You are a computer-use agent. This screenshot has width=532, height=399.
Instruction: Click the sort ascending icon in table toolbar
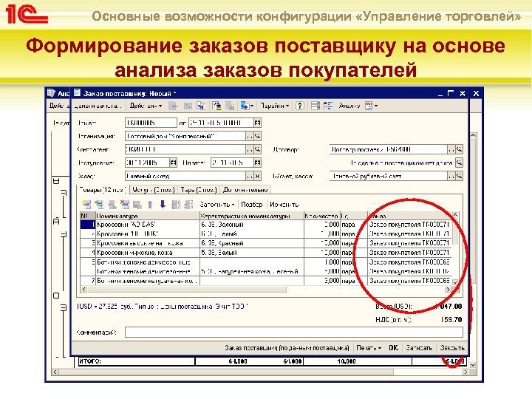[x=176, y=205]
